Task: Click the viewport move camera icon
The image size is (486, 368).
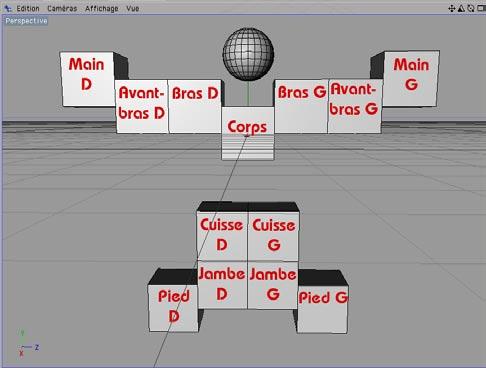Action: [x=452, y=8]
